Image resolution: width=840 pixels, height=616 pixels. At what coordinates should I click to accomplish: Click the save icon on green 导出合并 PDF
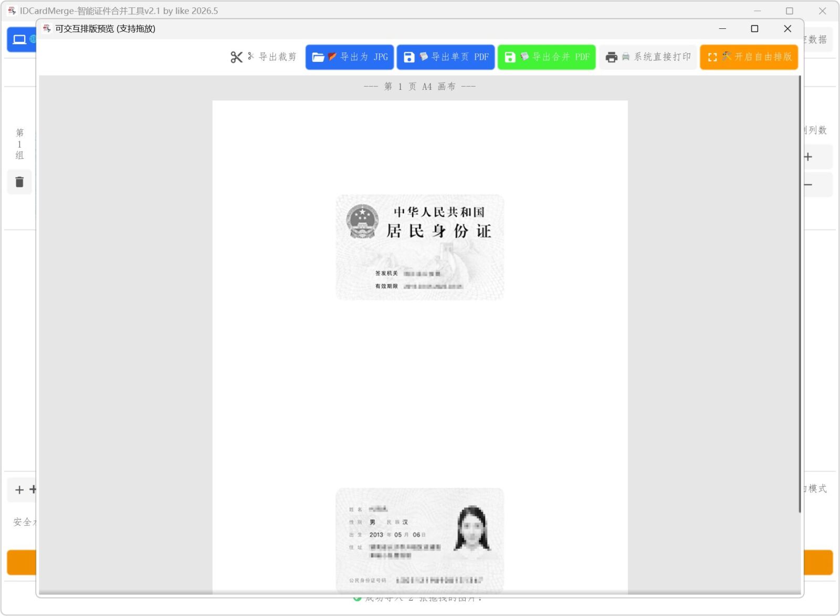pyautogui.click(x=510, y=57)
